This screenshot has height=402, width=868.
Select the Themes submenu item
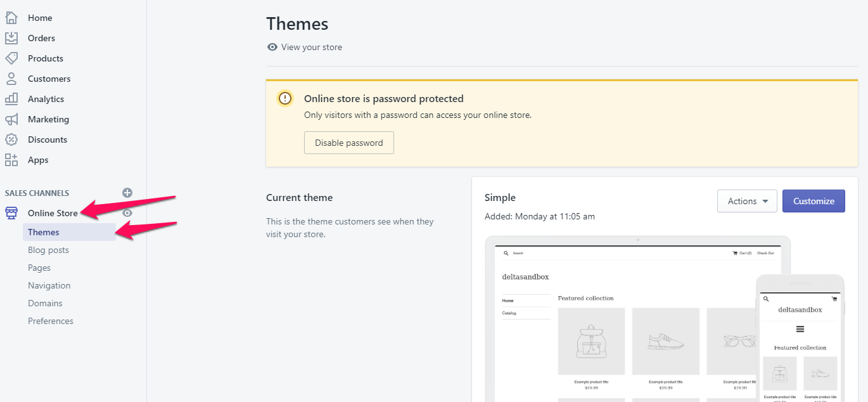coord(44,232)
